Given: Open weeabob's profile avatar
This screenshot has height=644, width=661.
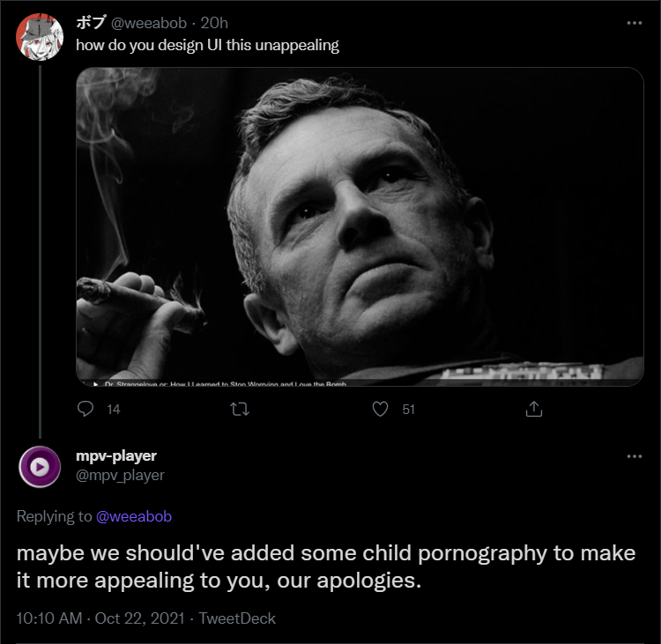Looking at the screenshot, I should [x=40, y=37].
